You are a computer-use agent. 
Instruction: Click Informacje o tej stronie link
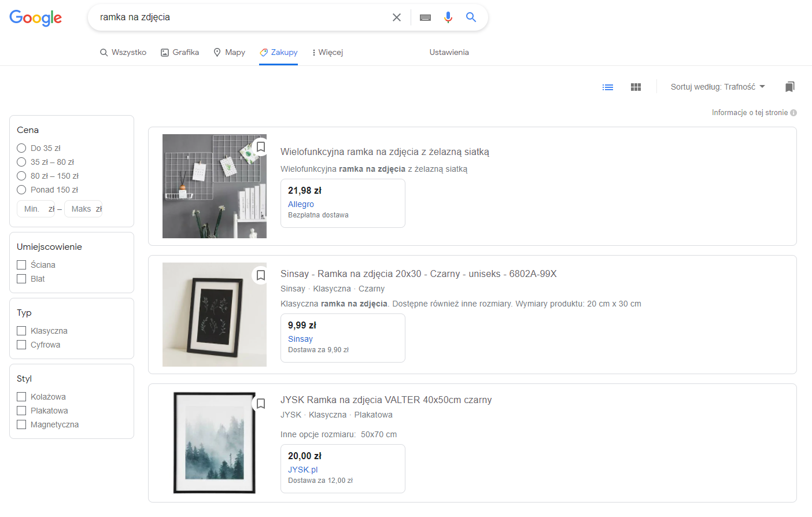pos(750,113)
